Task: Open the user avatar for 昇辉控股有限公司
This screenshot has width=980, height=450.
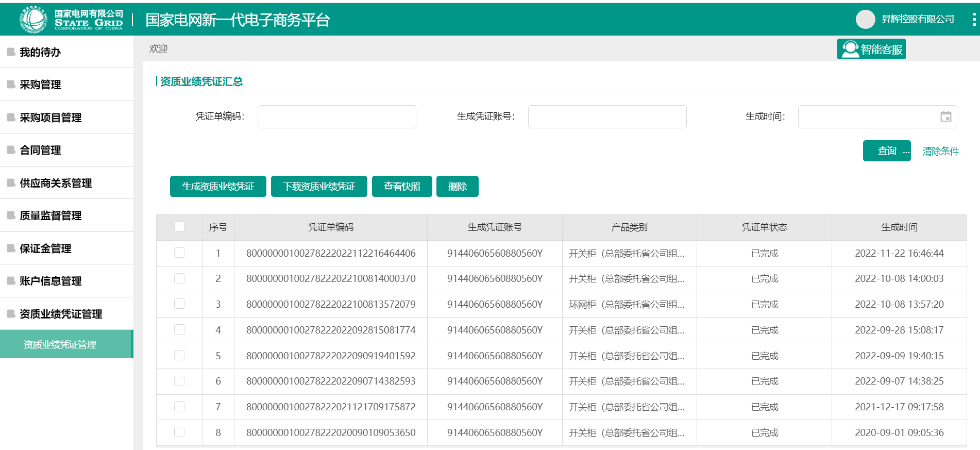Action: [865, 20]
